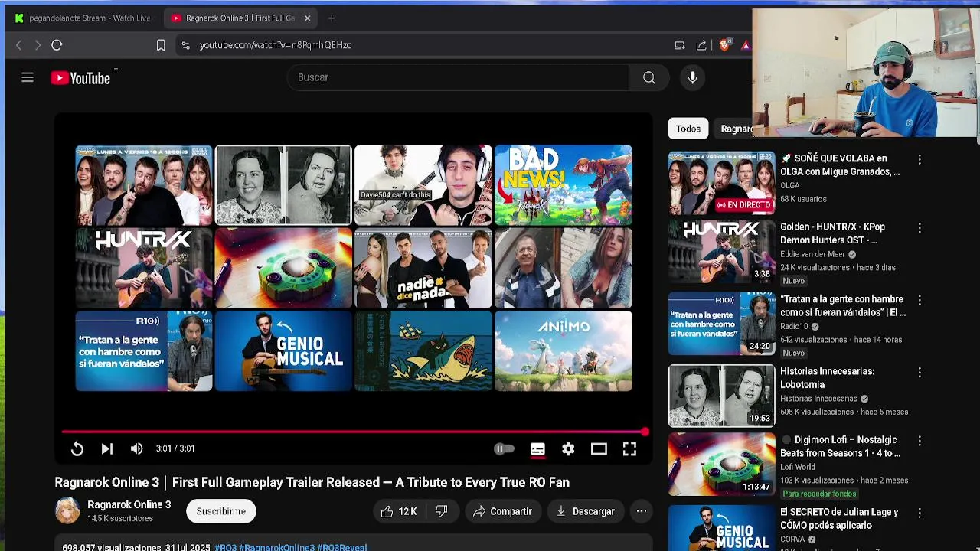Open the player settings gear
The height and width of the screenshot is (551, 980).
point(568,449)
